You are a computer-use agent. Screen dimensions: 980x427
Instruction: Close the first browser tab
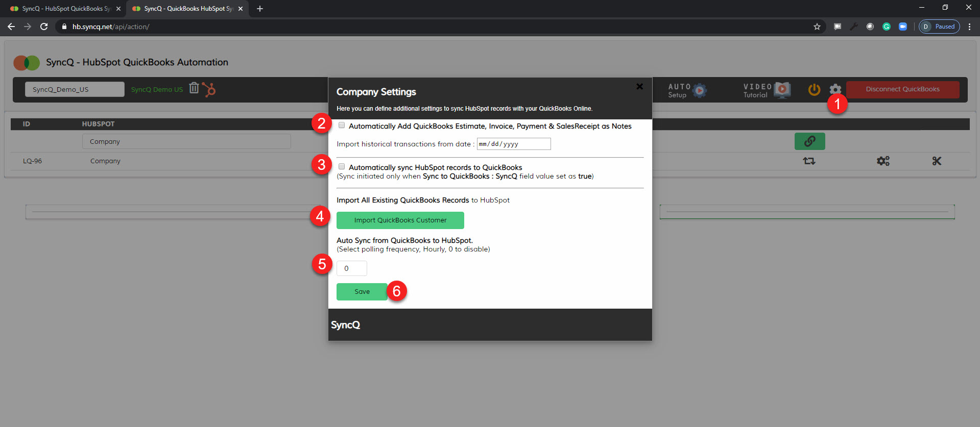[118, 9]
